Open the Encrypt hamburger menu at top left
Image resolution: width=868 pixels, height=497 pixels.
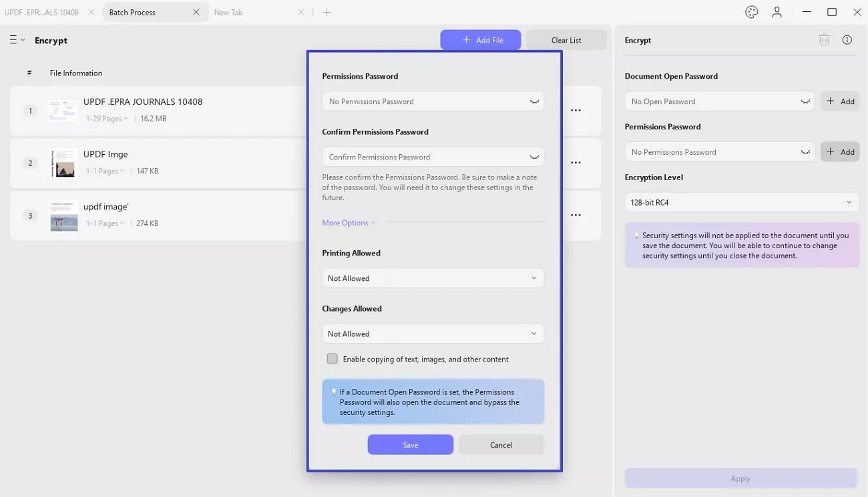(17, 40)
